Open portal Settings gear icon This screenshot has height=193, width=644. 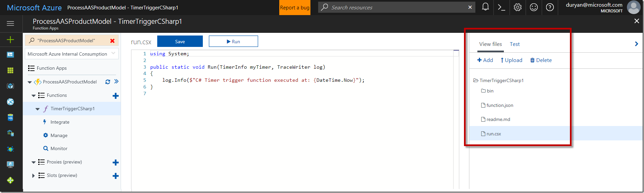[518, 7]
